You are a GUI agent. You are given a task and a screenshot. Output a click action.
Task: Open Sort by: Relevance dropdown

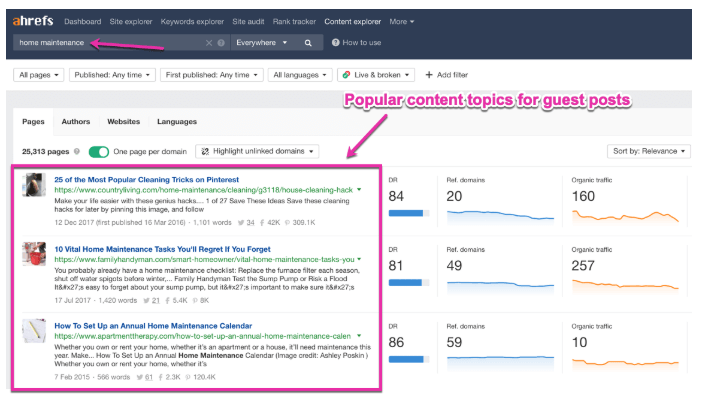click(x=649, y=151)
